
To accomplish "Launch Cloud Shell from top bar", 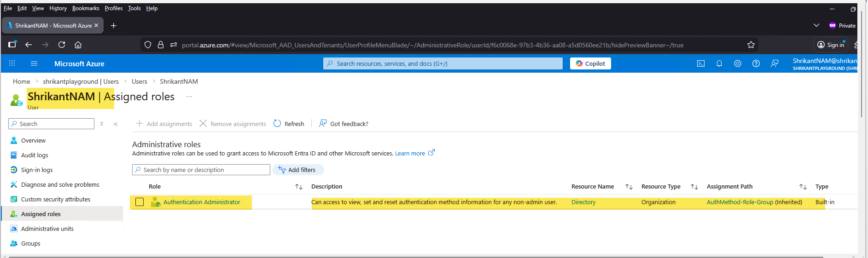I will point(701,63).
